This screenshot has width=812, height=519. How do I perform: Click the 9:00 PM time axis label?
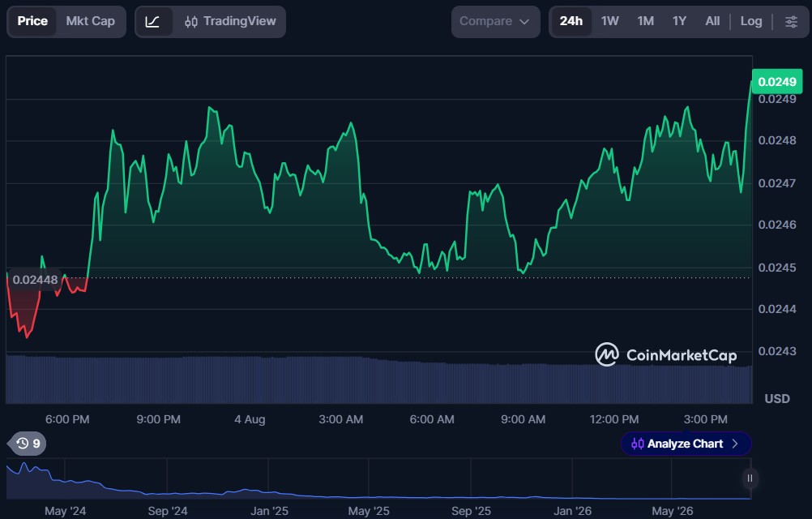pos(159,419)
